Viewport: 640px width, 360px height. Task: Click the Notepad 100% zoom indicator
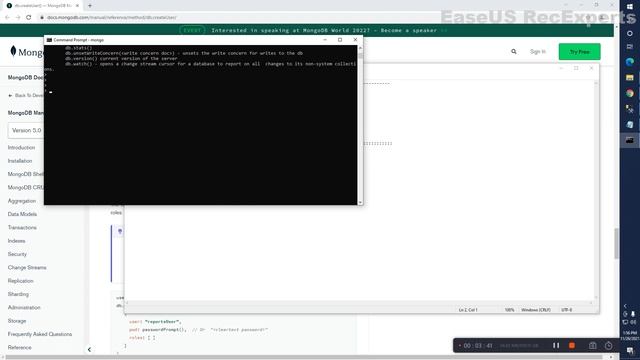[x=509, y=310]
